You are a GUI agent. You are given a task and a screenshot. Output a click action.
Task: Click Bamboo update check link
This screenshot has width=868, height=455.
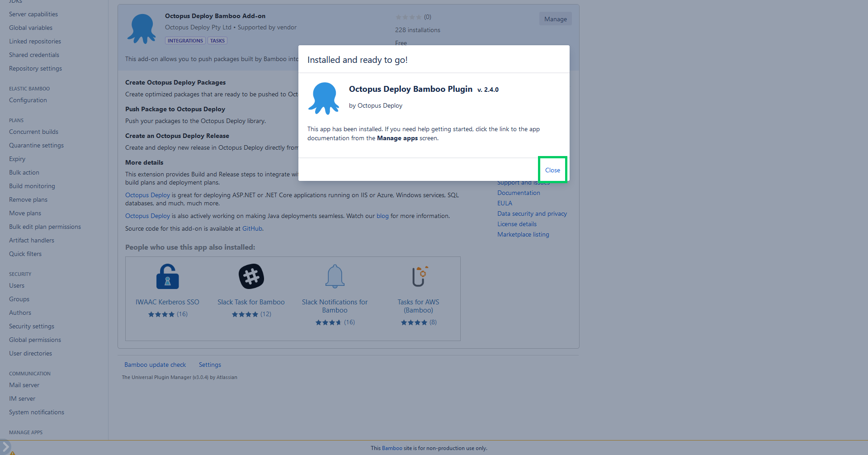(x=155, y=365)
